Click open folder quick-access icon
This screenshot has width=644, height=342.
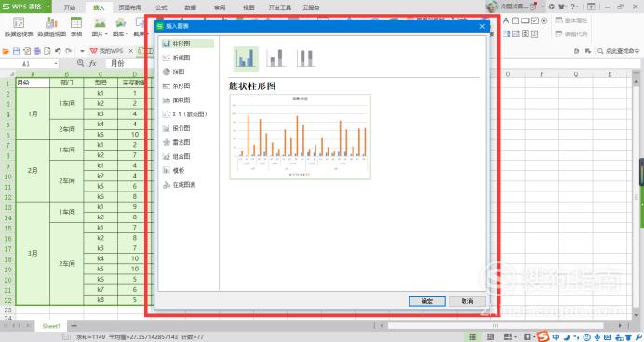6,51
